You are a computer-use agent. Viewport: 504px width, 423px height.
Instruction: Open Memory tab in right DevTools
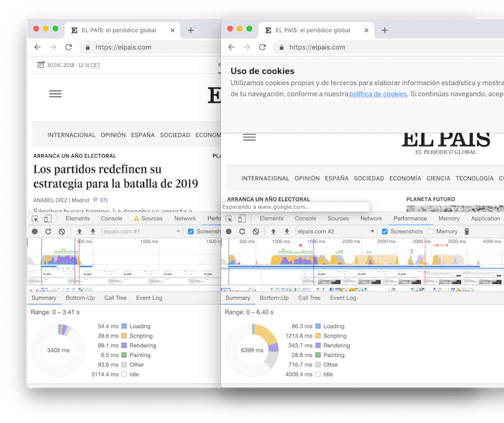449,218
